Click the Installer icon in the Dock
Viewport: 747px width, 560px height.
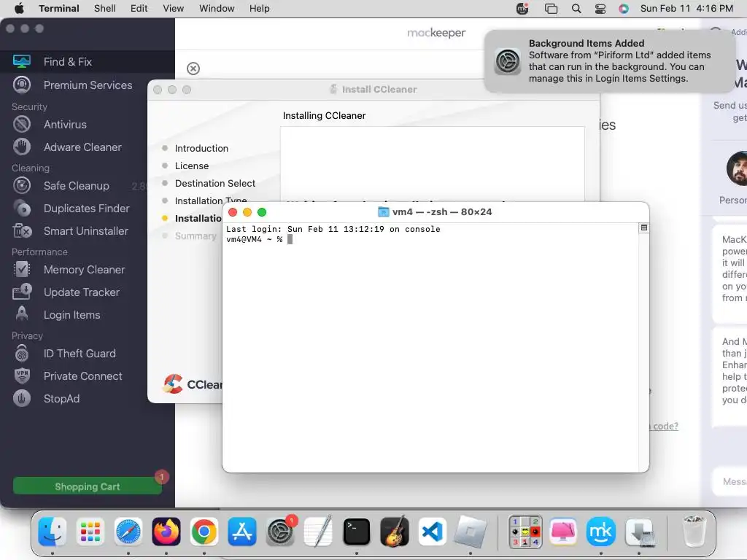(x=639, y=532)
